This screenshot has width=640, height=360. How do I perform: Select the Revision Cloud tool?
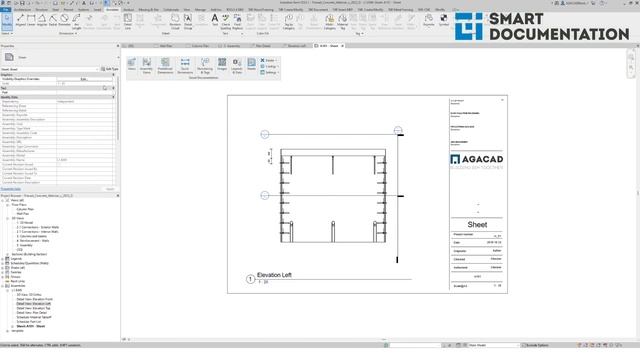pyautogui.click(x=175, y=21)
